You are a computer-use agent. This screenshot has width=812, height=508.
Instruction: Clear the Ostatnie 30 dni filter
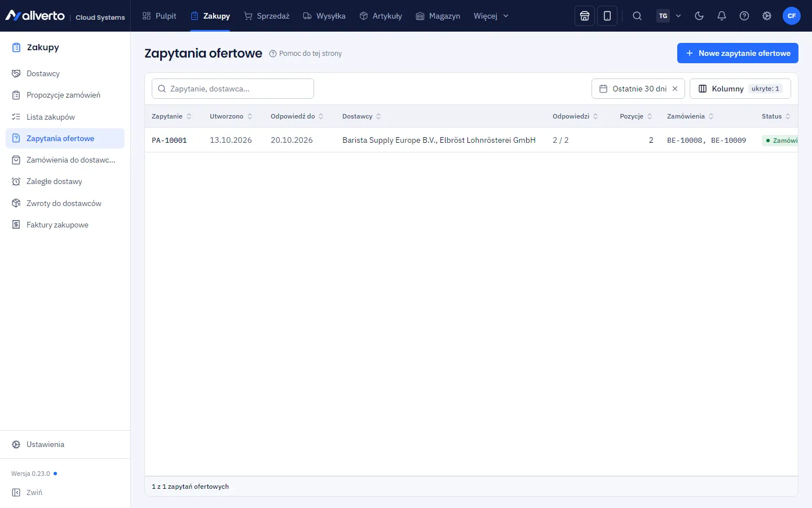coord(675,89)
